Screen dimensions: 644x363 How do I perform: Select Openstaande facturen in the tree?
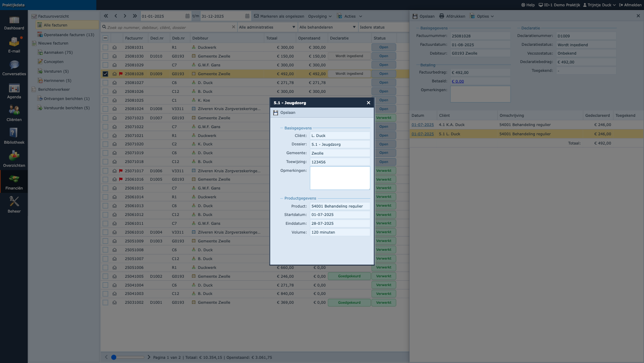tap(69, 35)
